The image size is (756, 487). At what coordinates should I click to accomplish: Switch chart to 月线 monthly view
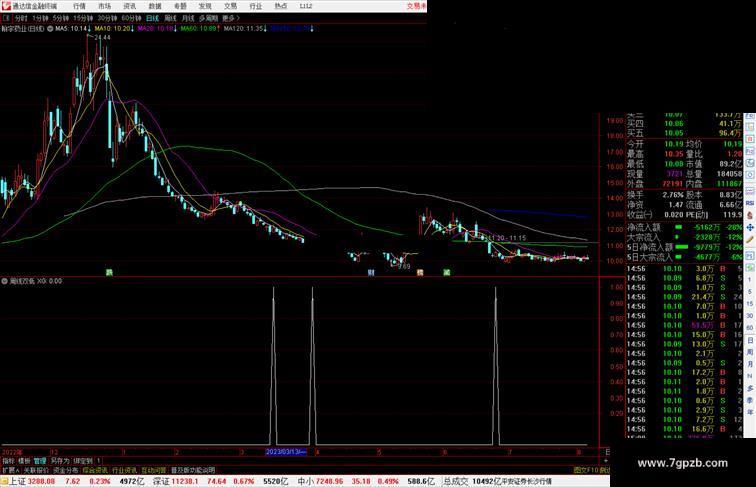click(188, 18)
